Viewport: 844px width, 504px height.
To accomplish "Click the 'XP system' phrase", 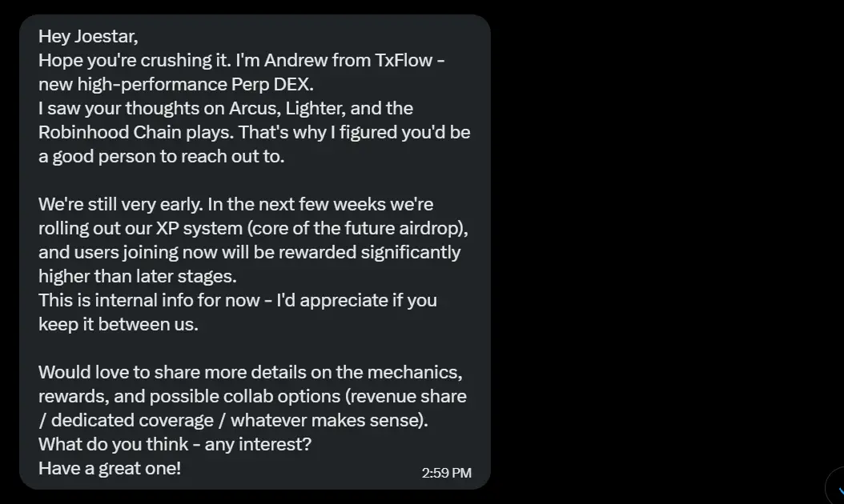I will (x=199, y=228).
